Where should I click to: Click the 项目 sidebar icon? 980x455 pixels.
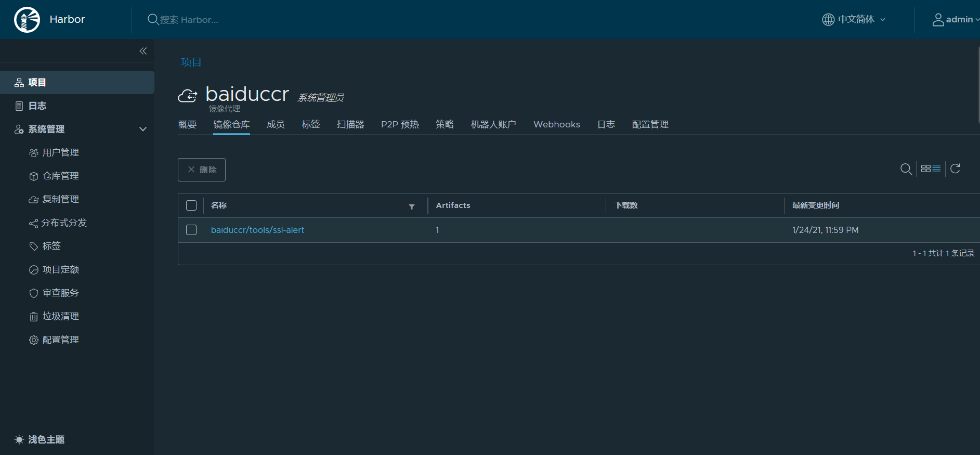coord(19,83)
